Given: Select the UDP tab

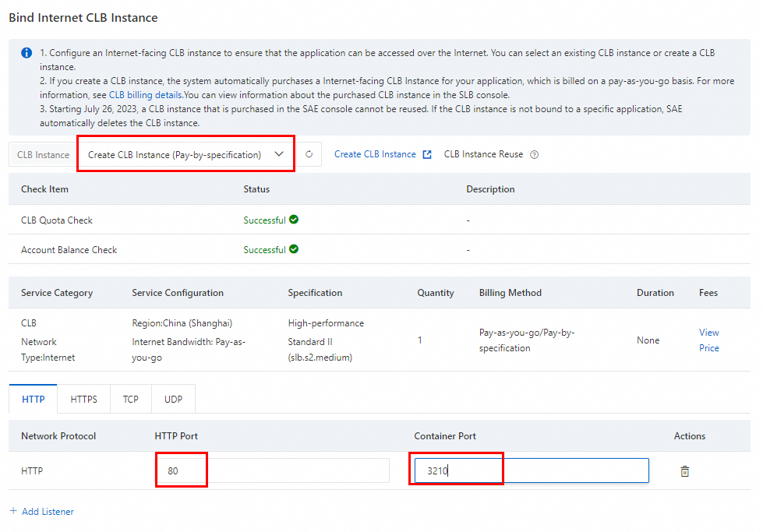Looking at the screenshot, I should pos(173,399).
